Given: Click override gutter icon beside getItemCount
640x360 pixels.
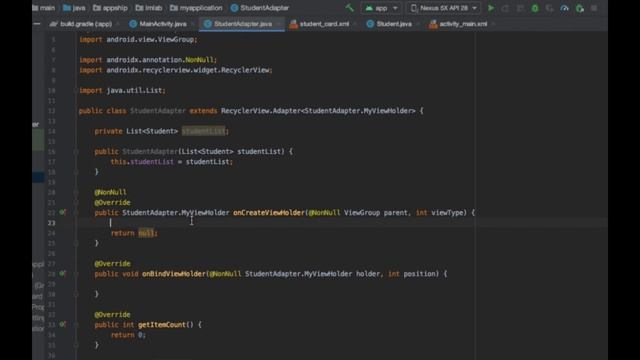Looking at the screenshot, I should click(62, 324).
